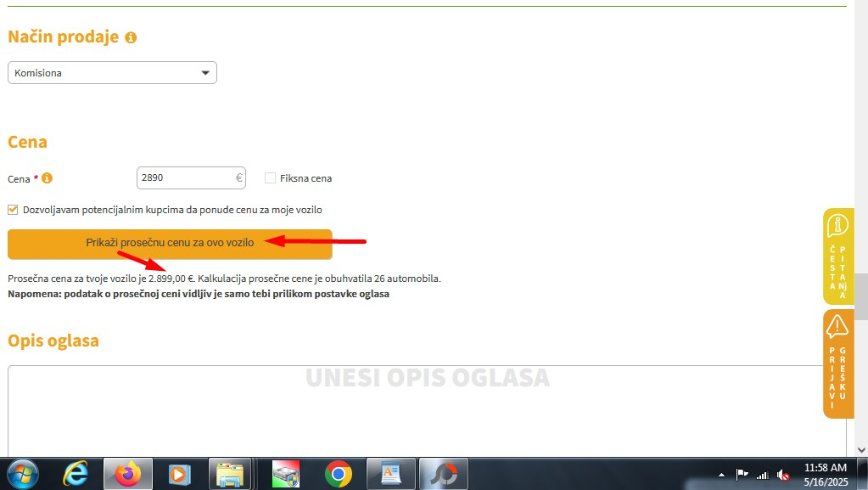Click the Napomena bold note text
This screenshot has height=490, width=868.
pyautogui.click(x=199, y=294)
